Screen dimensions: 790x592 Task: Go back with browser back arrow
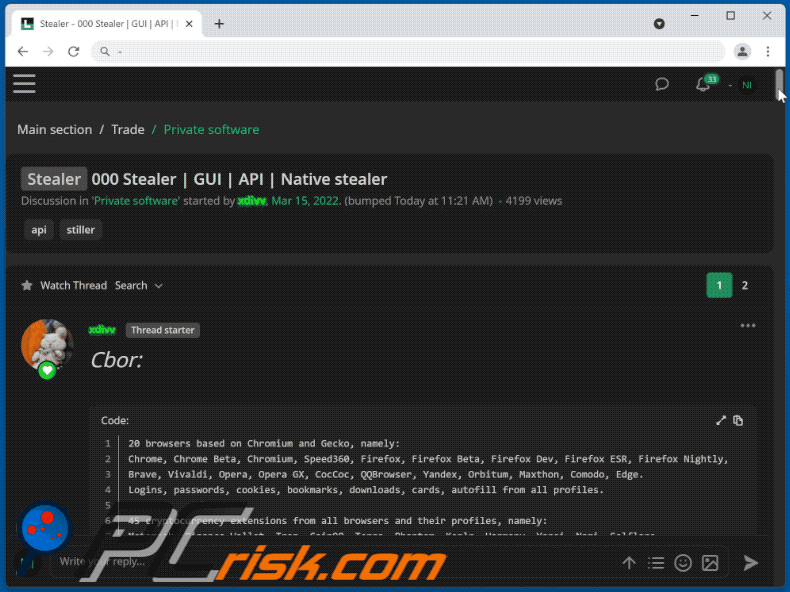pos(23,51)
